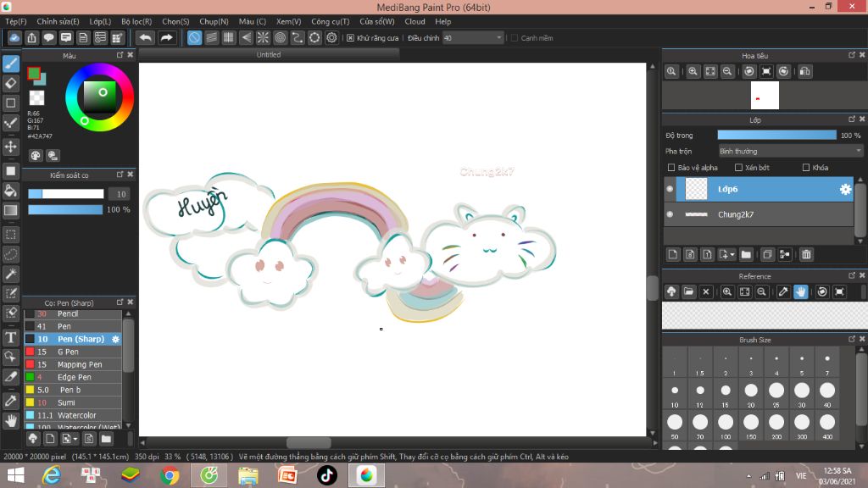The width and height of the screenshot is (868, 488).
Task: Open an image in the Reference panel
Action: pos(688,291)
